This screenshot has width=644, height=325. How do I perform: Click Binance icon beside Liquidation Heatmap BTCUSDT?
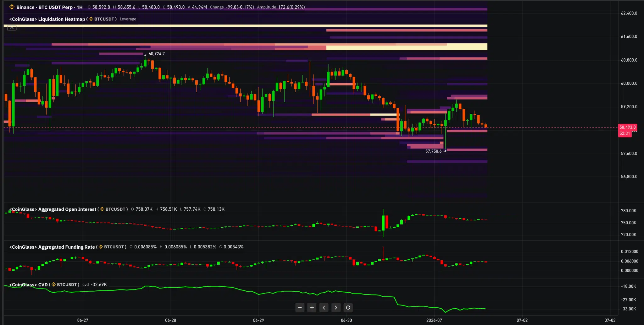[91, 19]
